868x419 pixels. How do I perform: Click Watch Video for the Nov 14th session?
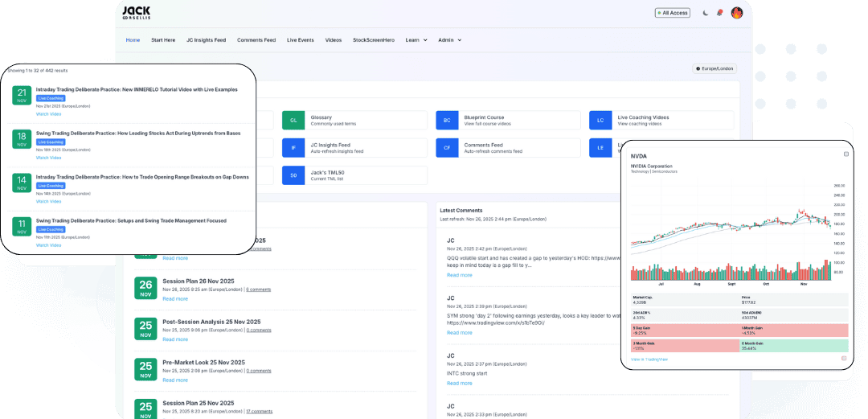(49, 202)
